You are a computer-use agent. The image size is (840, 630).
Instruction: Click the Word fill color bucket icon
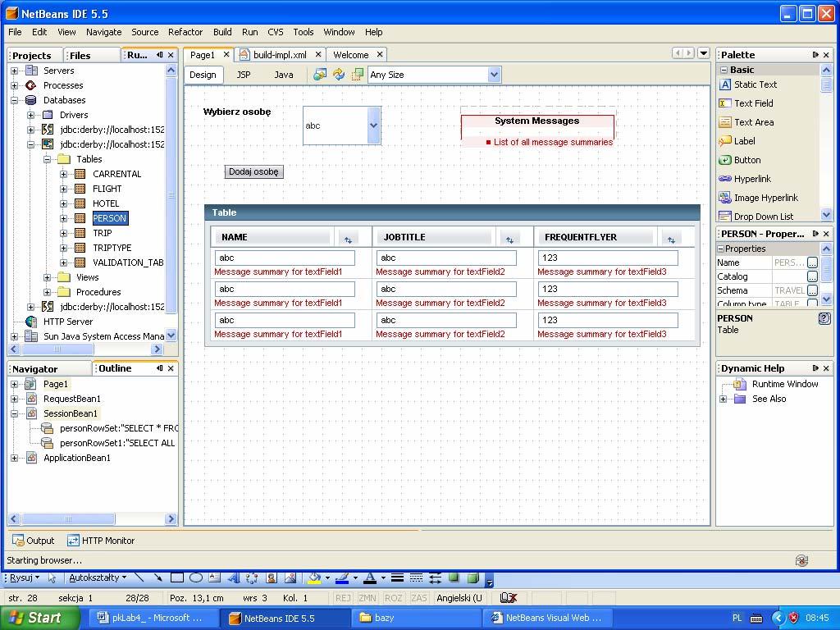[x=314, y=577]
